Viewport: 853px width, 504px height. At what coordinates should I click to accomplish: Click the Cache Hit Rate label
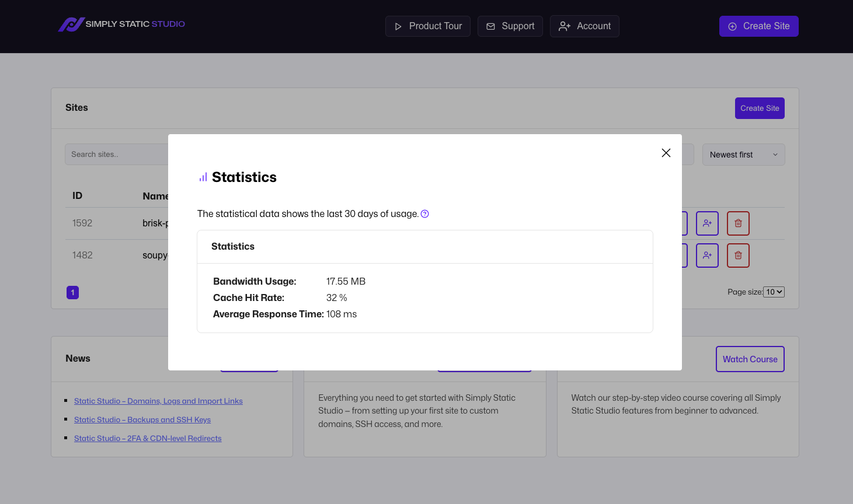pos(249,298)
